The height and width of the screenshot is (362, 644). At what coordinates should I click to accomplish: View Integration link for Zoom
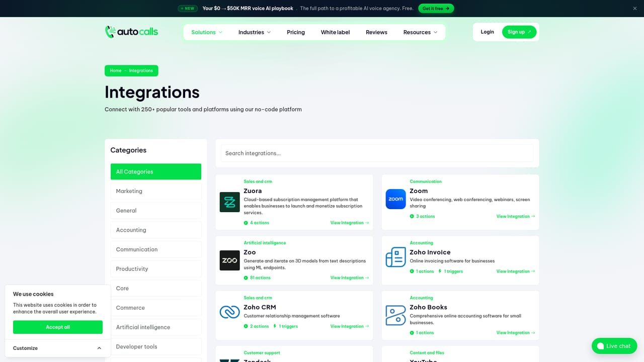516,216
